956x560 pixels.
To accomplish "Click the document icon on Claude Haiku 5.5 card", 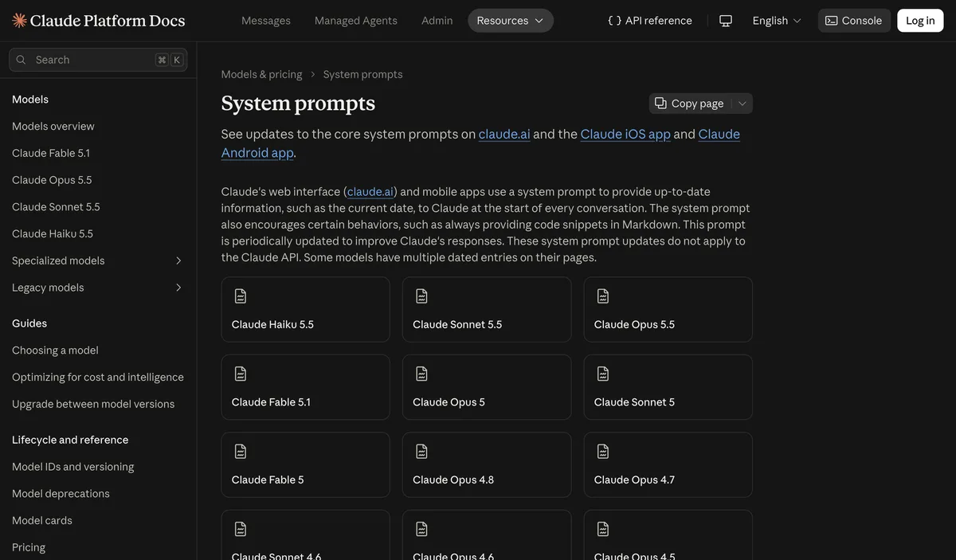I will pyautogui.click(x=241, y=296).
